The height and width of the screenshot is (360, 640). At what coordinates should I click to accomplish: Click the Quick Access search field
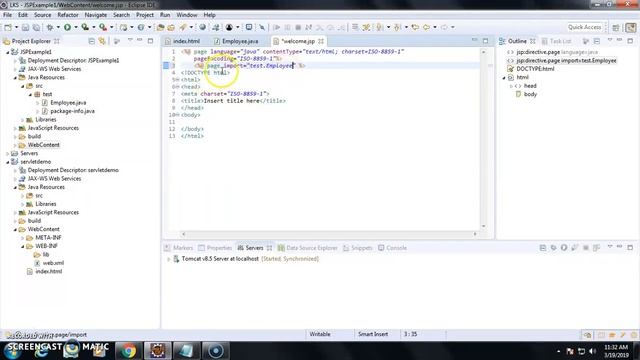(584, 27)
